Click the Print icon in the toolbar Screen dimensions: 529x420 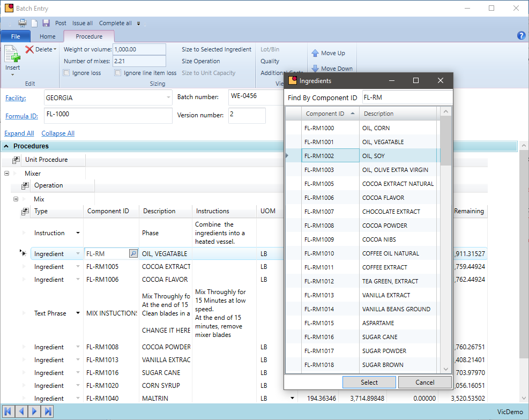pos(21,23)
